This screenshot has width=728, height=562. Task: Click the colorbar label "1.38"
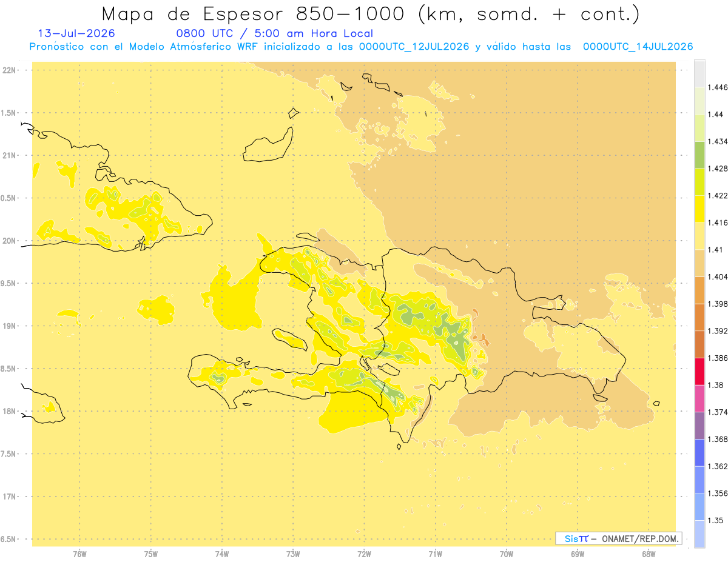(716, 385)
